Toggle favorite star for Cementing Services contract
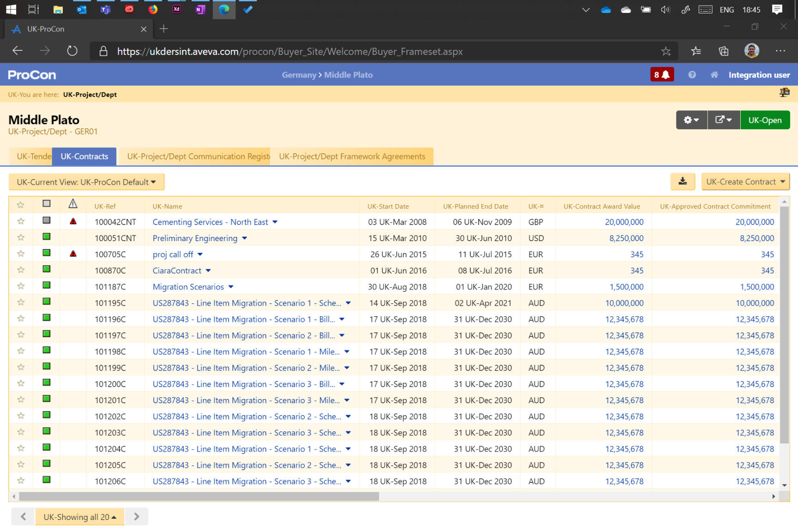The height and width of the screenshot is (532, 798). click(21, 222)
